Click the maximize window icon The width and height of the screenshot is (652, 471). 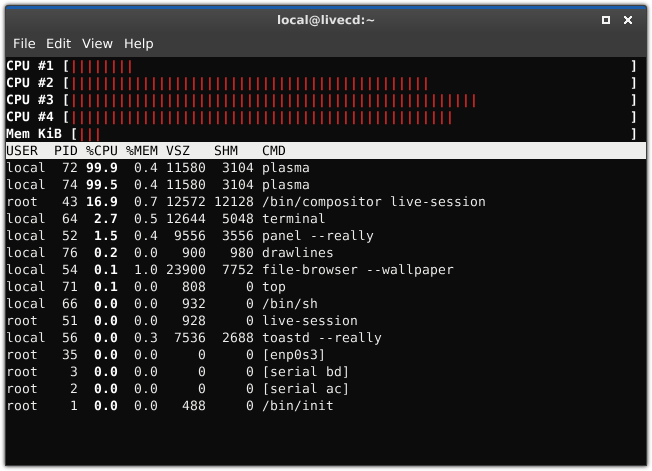point(606,20)
